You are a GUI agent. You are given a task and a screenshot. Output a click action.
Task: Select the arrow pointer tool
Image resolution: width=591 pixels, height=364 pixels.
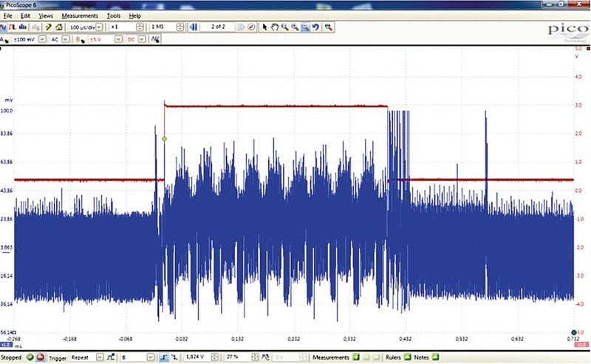click(264, 27)
